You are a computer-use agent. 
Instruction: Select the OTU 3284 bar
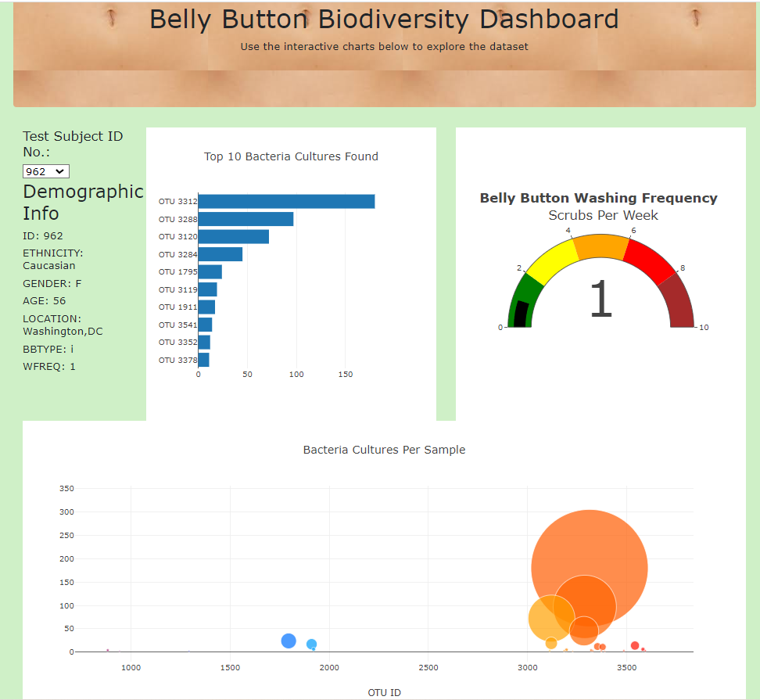point(220,254)
